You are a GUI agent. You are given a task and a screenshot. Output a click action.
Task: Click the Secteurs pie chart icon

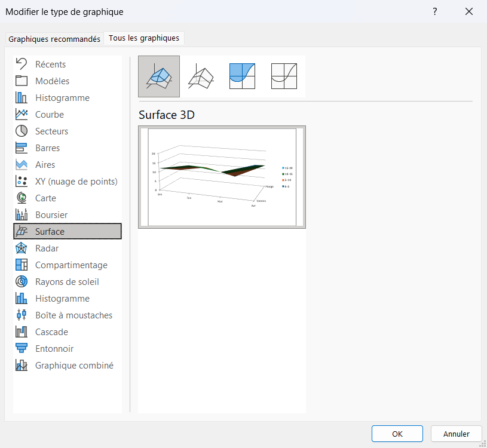(22, 131)
